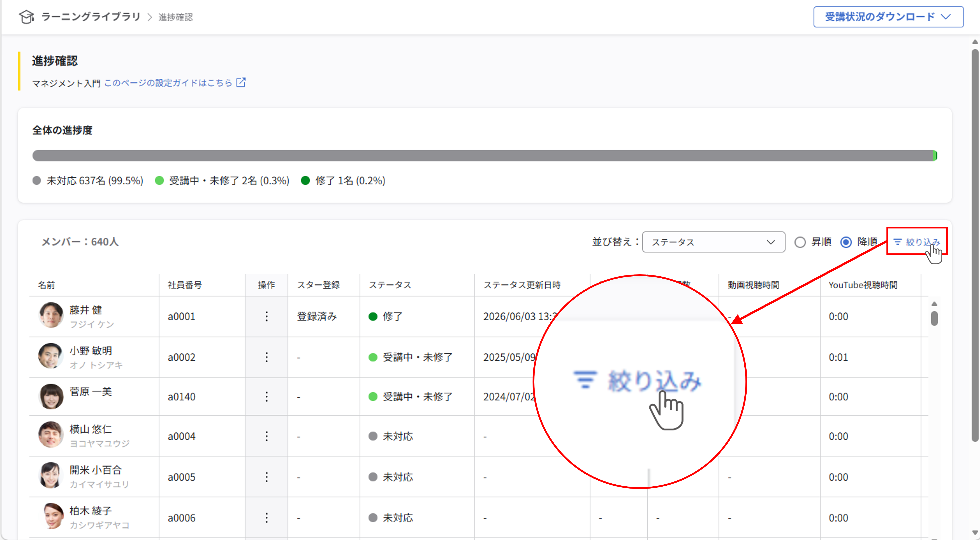Open action menu for 横山 悠仁

266,436
